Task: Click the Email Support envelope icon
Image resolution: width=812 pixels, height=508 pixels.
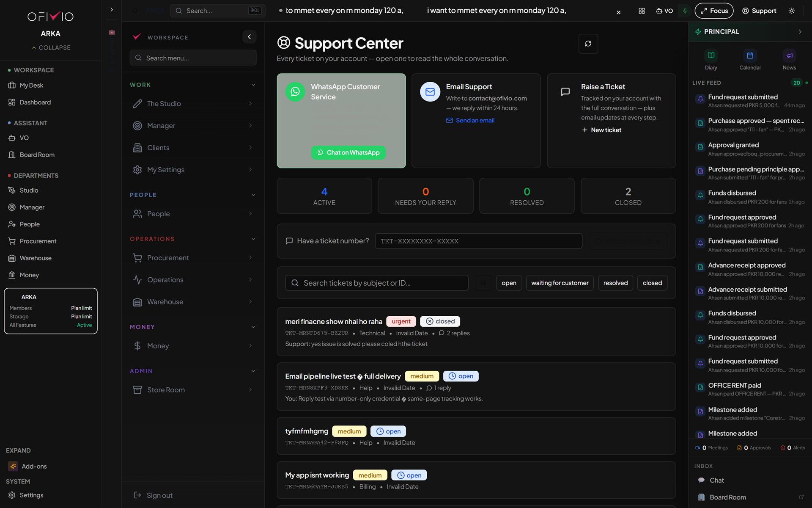Action: click(430, 92)
